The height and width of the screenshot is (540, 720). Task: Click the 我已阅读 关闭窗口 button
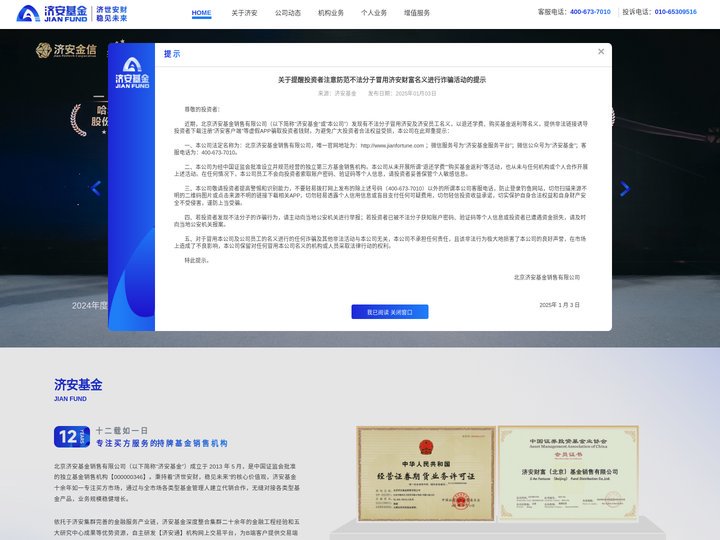point(390,312)
